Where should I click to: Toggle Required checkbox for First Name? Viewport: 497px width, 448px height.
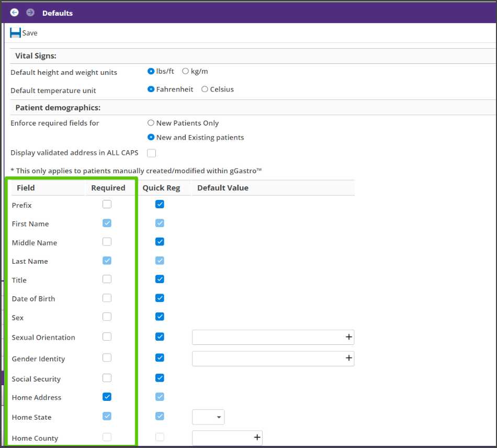pos(107,223)
